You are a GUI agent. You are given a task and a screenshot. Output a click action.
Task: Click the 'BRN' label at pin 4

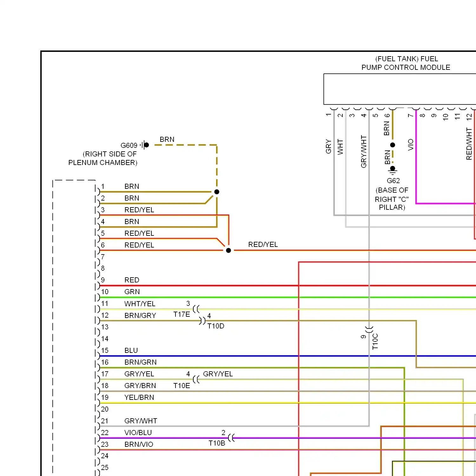pos(132,221)
